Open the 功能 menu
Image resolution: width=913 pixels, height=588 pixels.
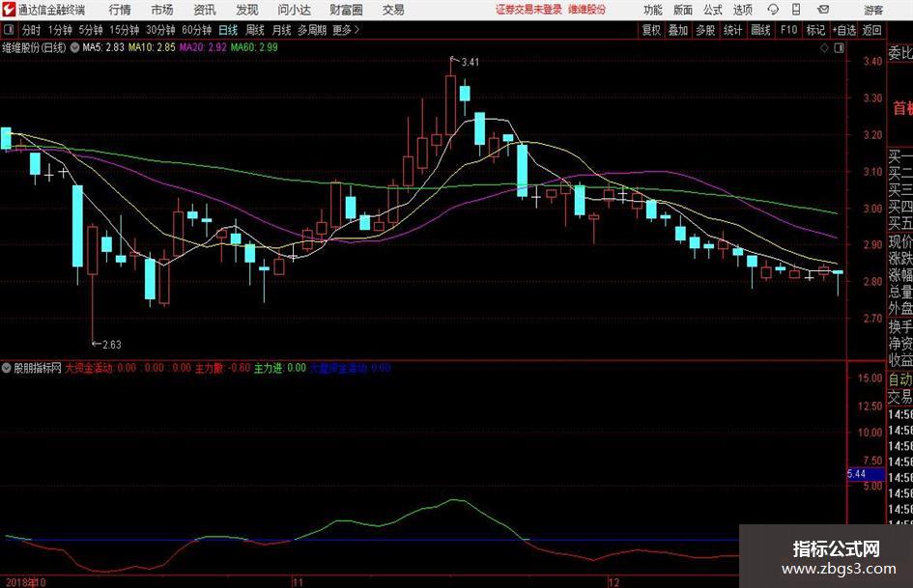click(x=653, y=10)
